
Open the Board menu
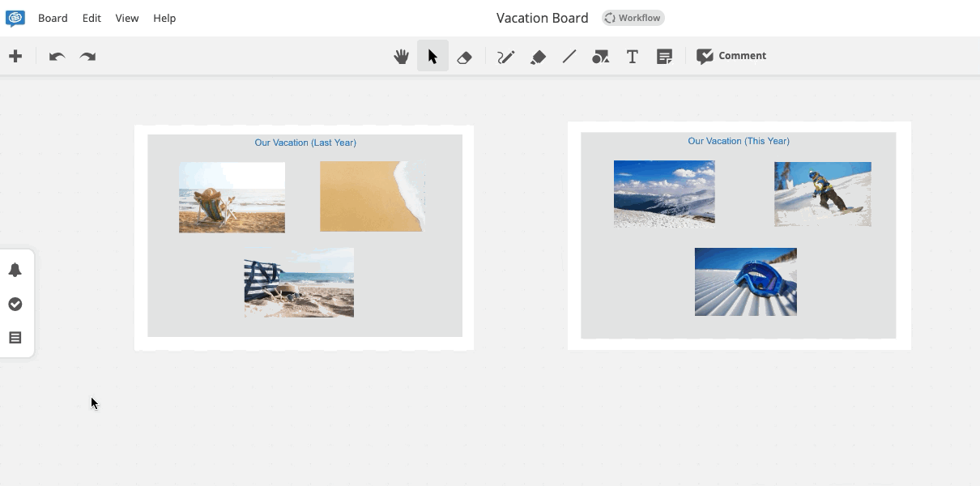[x=52, y=18]
